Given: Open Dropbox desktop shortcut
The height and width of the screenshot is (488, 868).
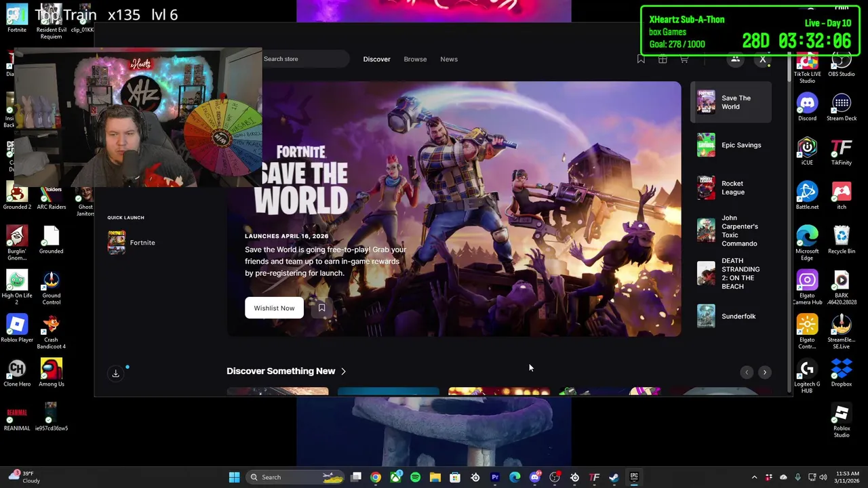Looking at the screenshot, I should (x=842, y=373).
